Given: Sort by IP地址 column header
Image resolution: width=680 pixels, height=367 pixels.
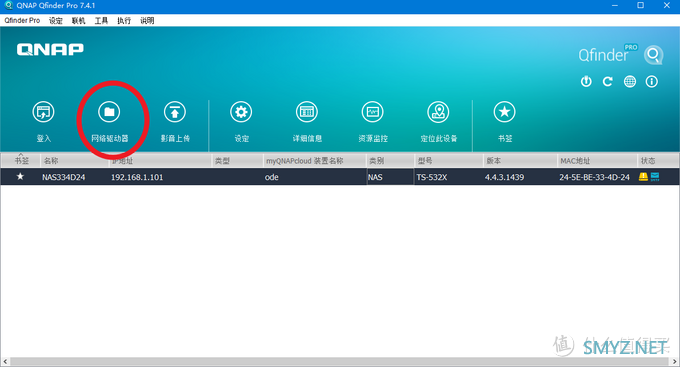Looking at the screenshot, I should pos(160,161).
